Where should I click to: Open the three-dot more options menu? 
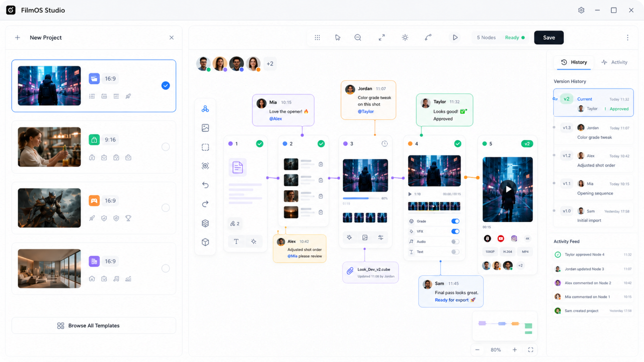pyautogui.click(x=627, y=37)
